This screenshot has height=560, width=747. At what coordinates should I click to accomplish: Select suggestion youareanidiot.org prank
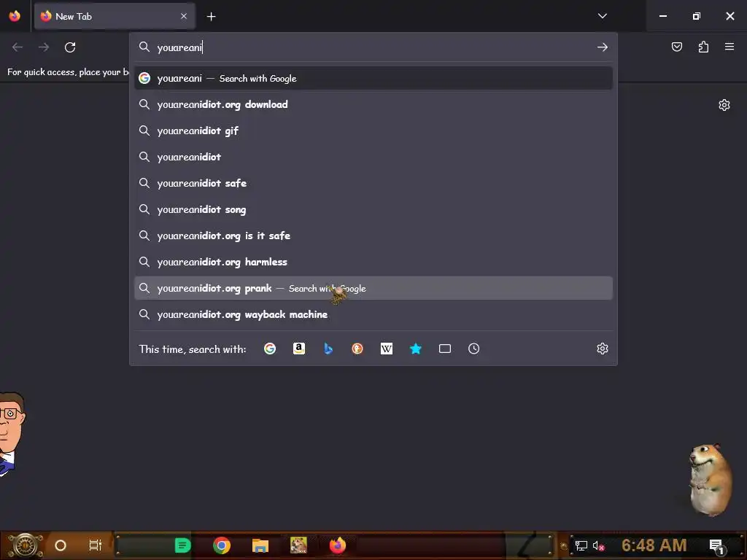point(373,288)
